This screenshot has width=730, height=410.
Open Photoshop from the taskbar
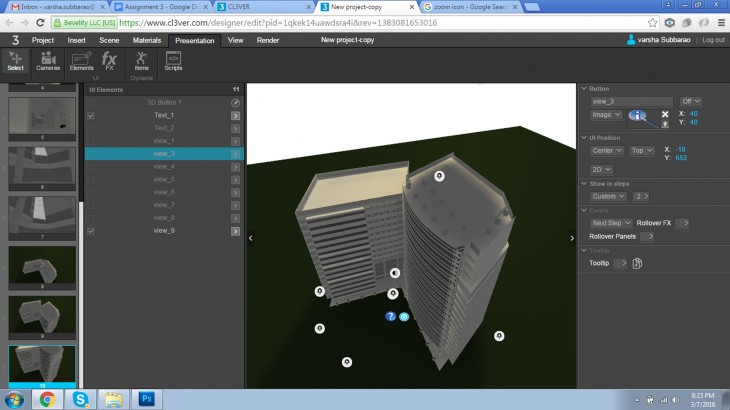point(146,399)
